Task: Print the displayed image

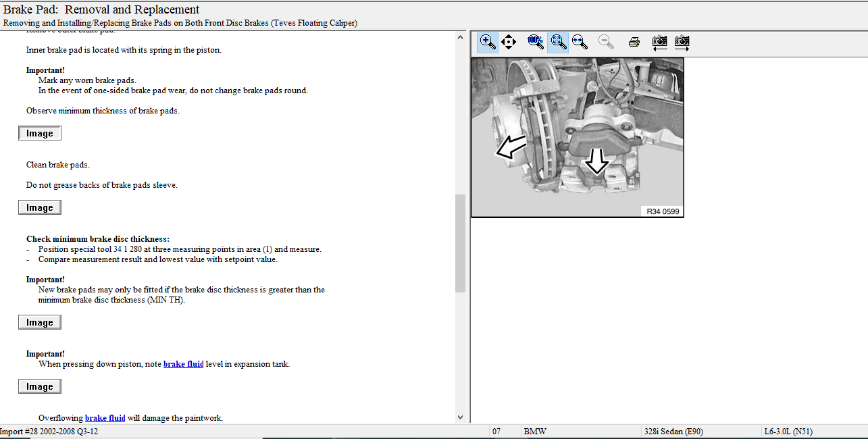Action: click(x=634, y=42)
